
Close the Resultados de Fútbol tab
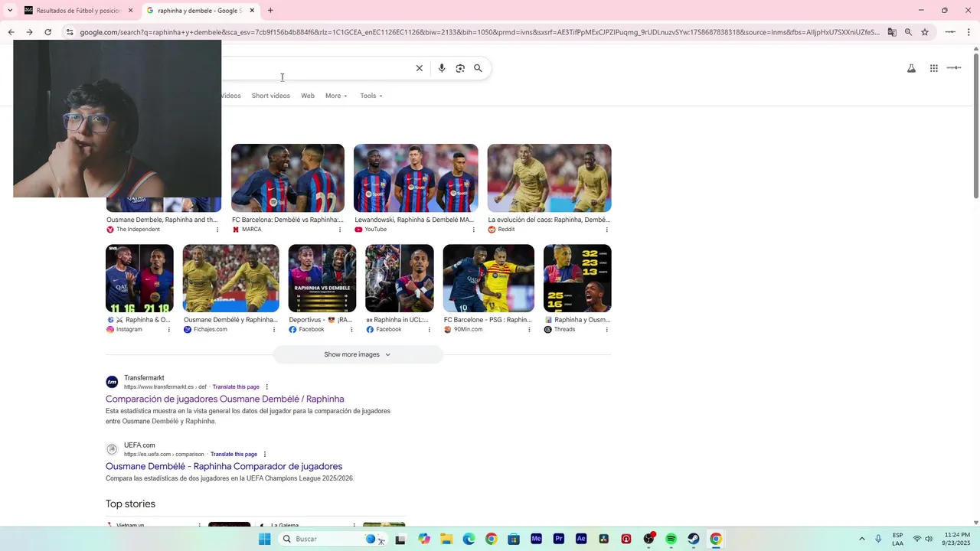click(130, 11)
